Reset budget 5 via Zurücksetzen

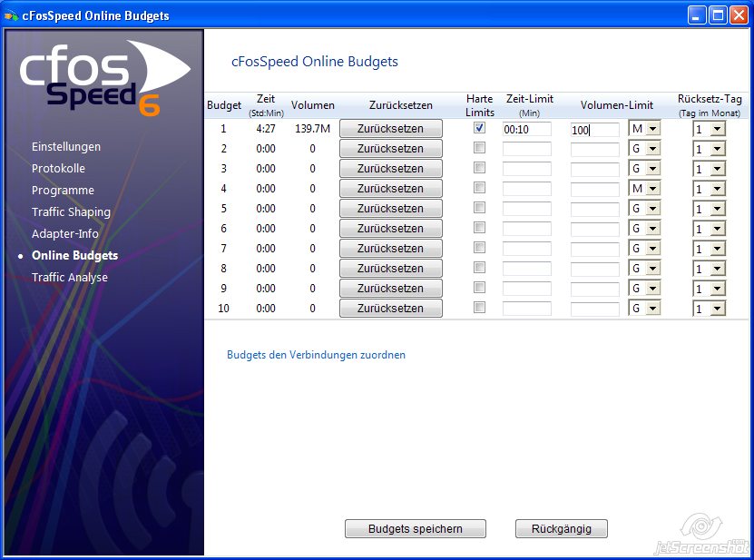[x=391, y=209]
